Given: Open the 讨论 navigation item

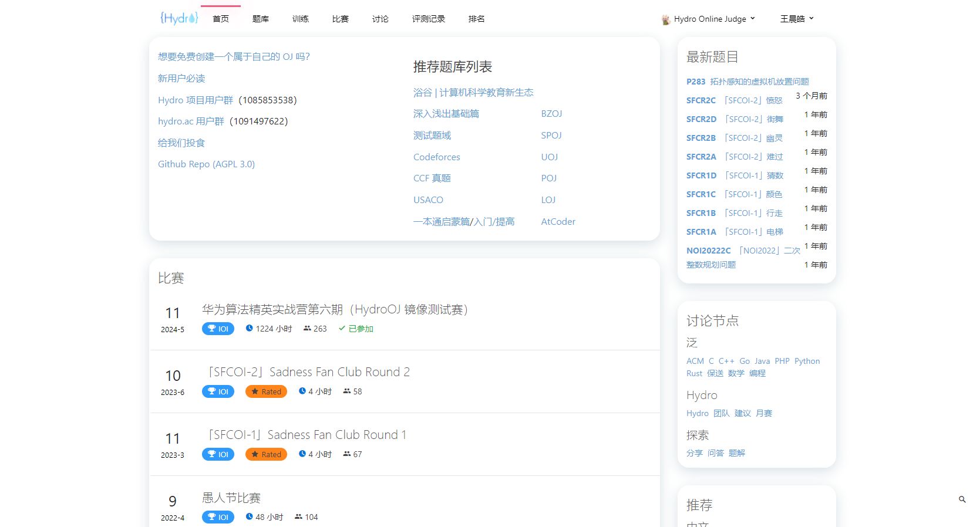Looking at the screenshot, I should (380, 19).
